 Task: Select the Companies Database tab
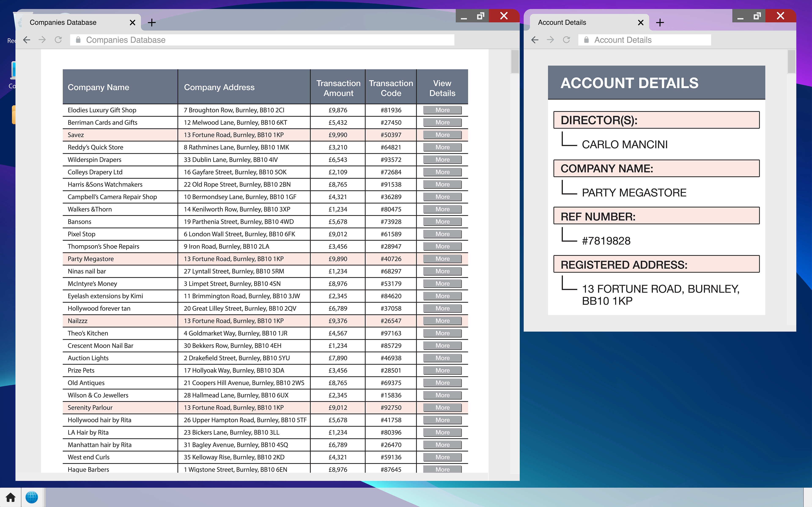[x=63, y=22]
